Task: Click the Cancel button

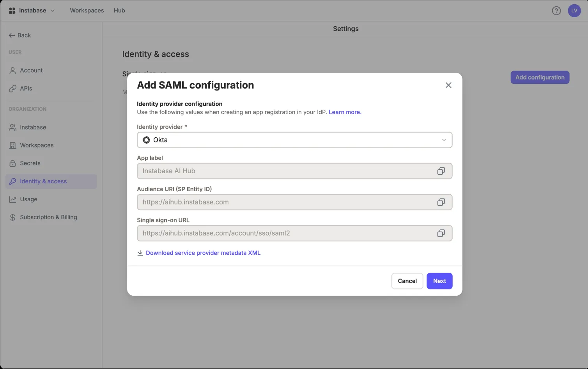Action: tap(407, 281)
